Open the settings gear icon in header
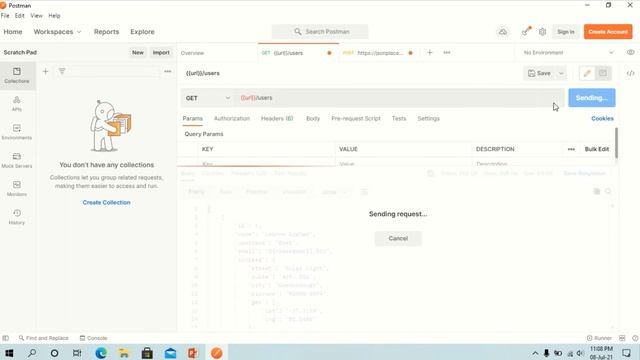This screenshot has height=360, width=640. (x=542, y=31)
